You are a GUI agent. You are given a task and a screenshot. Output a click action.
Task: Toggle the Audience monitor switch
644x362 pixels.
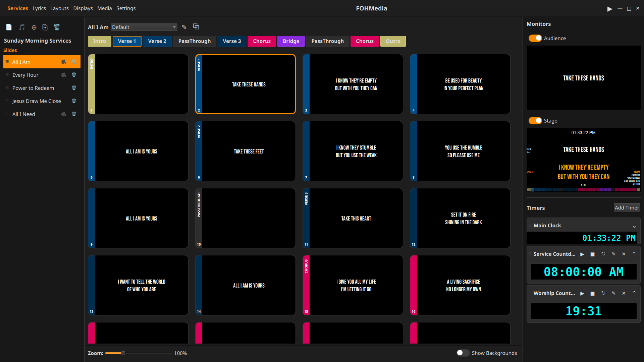click(535, 38)
